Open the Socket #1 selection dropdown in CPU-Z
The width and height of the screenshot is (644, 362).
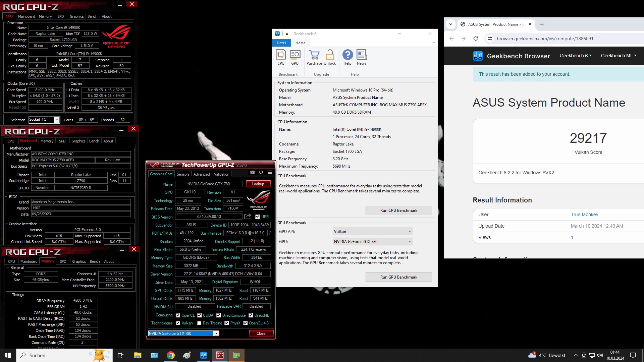pyautogui.click(x=44, y=120)
